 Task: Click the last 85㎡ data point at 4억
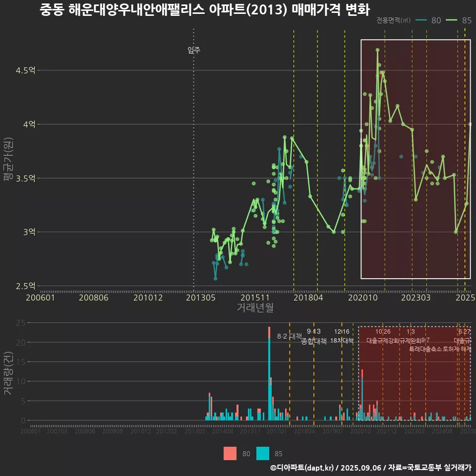tap(470, 124)
